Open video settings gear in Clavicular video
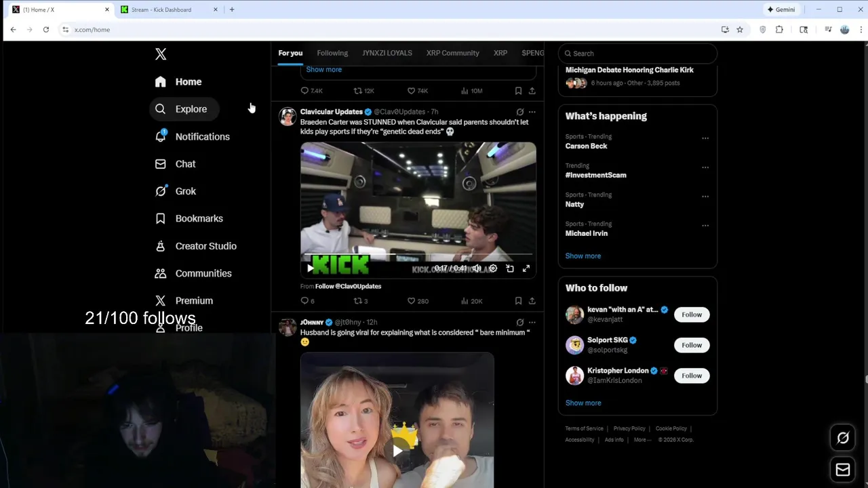The width and height of the screenshot is (868, 488). pos(493,268)
